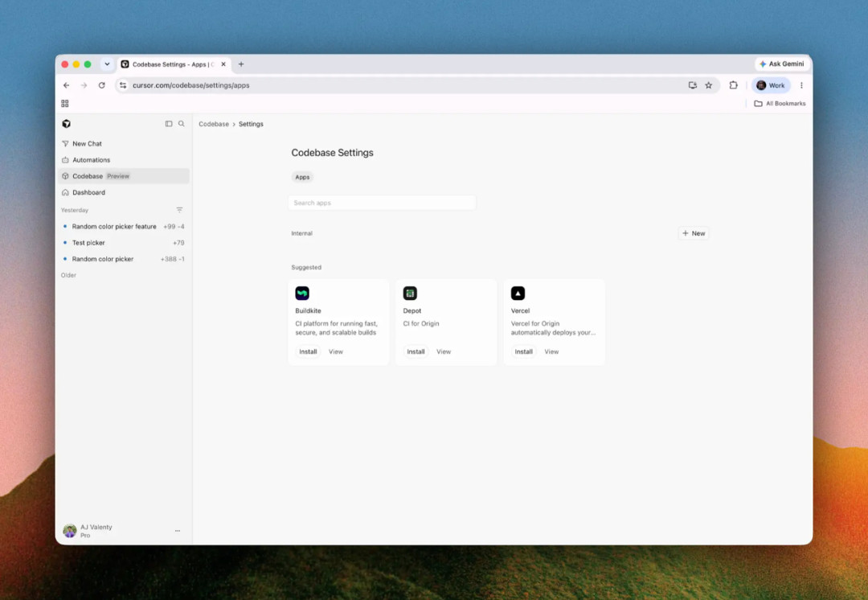Click the browser forward arrow
The width and height of the screenshot is (868, 600).
pyautogui.click(x=84, y=85)
